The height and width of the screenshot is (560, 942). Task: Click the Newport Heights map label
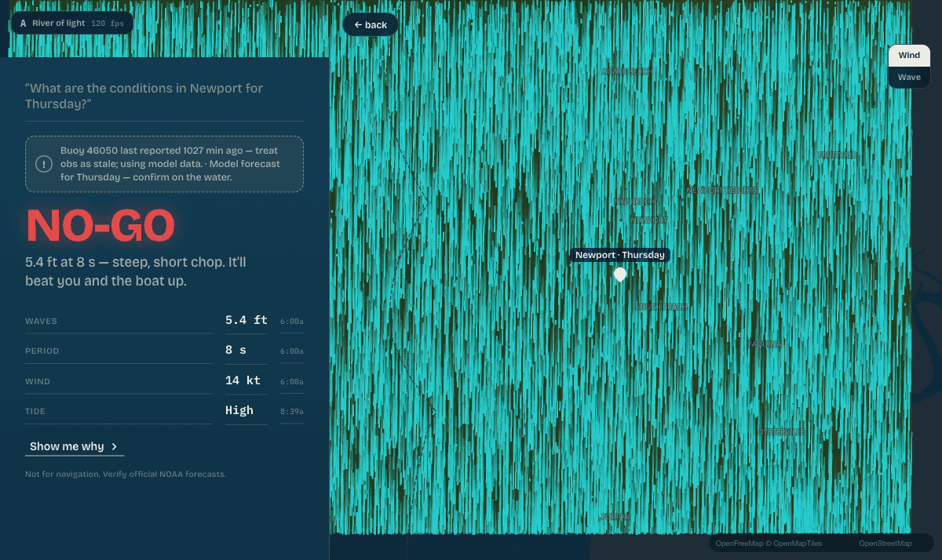722,191
